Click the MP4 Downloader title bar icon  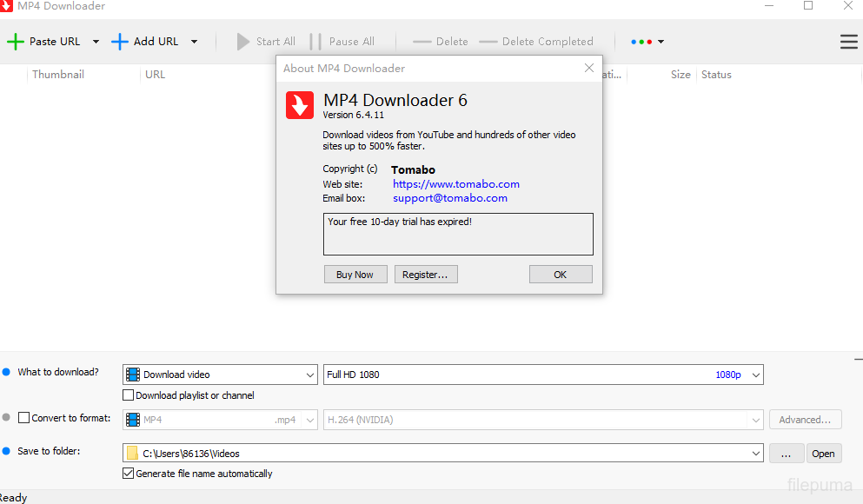tap(6, 5)
